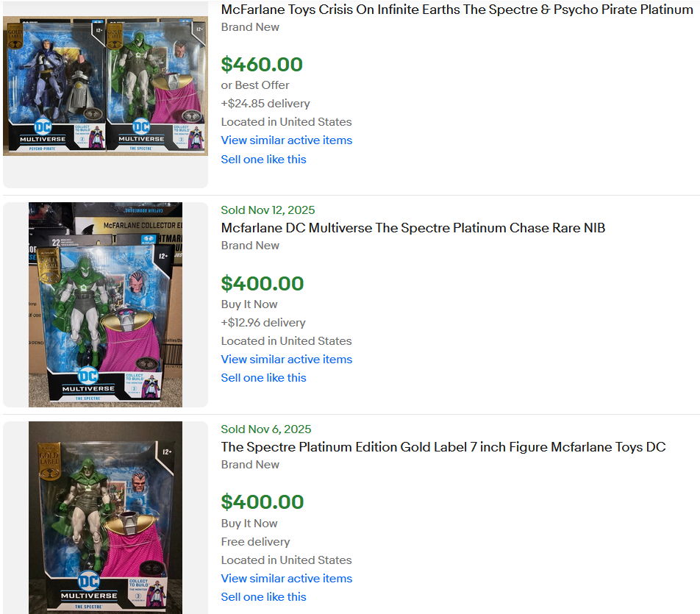Screen dimensions: 700x614
Task: Sell one like this for the Nov 6 sale
Action: click(x=263, y=597)
